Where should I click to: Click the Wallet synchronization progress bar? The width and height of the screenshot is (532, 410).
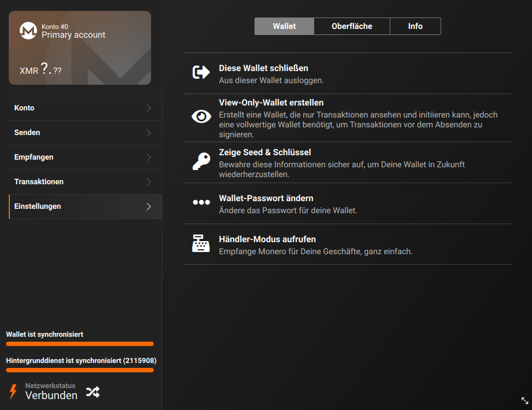pyautogui.click(x=80, y=344)
